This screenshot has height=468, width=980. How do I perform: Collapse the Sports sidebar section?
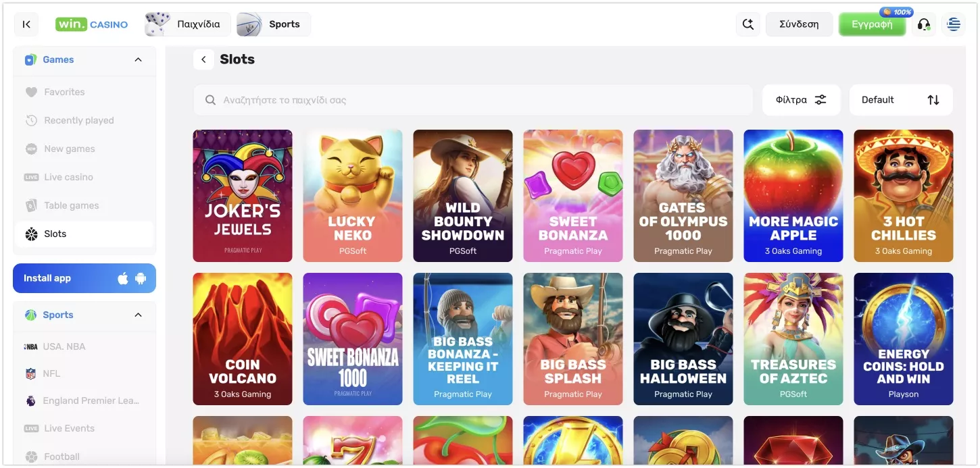pos(138,315)
